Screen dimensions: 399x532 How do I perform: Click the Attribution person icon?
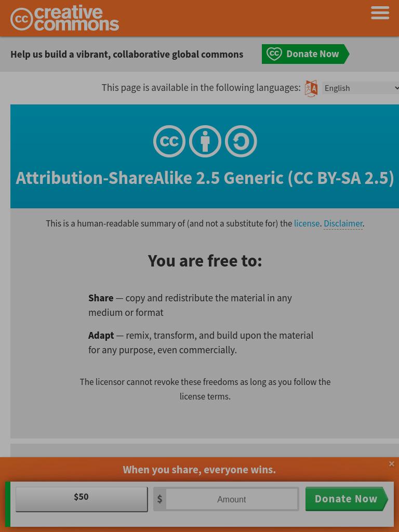click(205, 141)
